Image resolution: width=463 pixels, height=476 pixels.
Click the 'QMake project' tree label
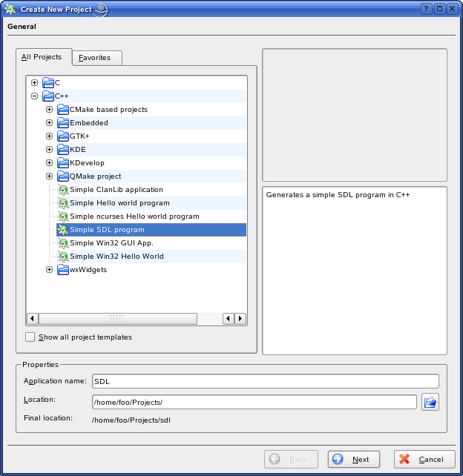(x=95, y=176)
